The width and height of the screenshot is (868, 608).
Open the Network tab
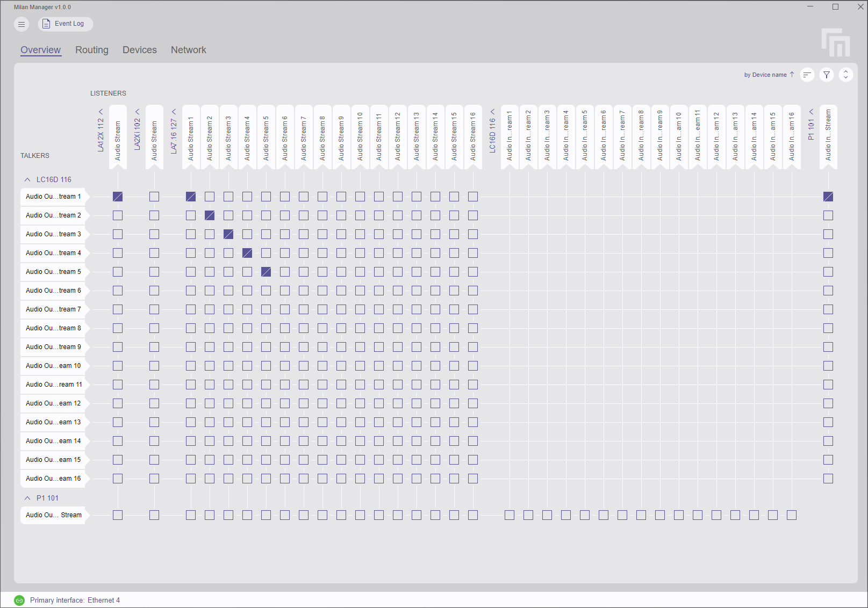[x=189, y=50]
